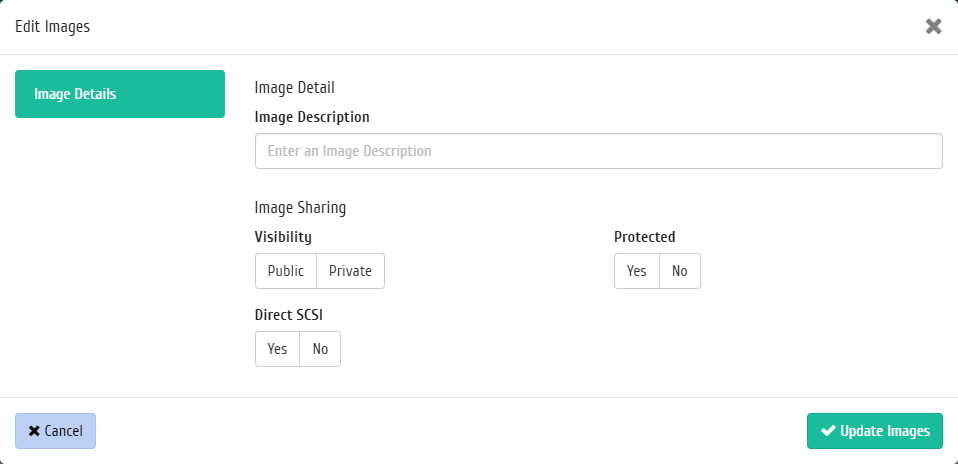The image size is (958, 464).
Task: Click the checkmark icon on Update Images
Action: click(828, 431)
